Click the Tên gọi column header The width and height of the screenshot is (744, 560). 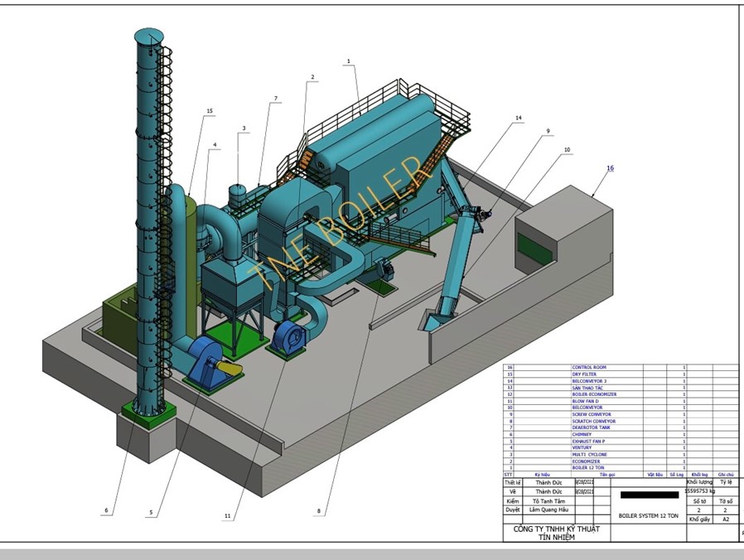click(606, 475)
